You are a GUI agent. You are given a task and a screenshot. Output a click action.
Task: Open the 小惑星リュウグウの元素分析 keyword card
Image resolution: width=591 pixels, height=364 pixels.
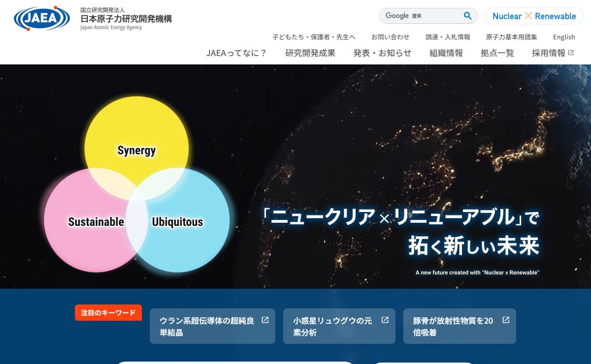point(339,326)
